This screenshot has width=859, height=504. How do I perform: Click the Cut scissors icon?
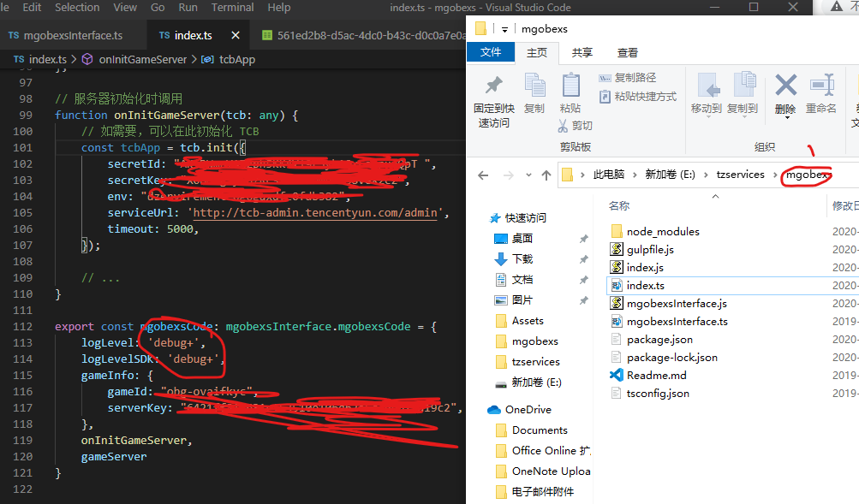563,126
